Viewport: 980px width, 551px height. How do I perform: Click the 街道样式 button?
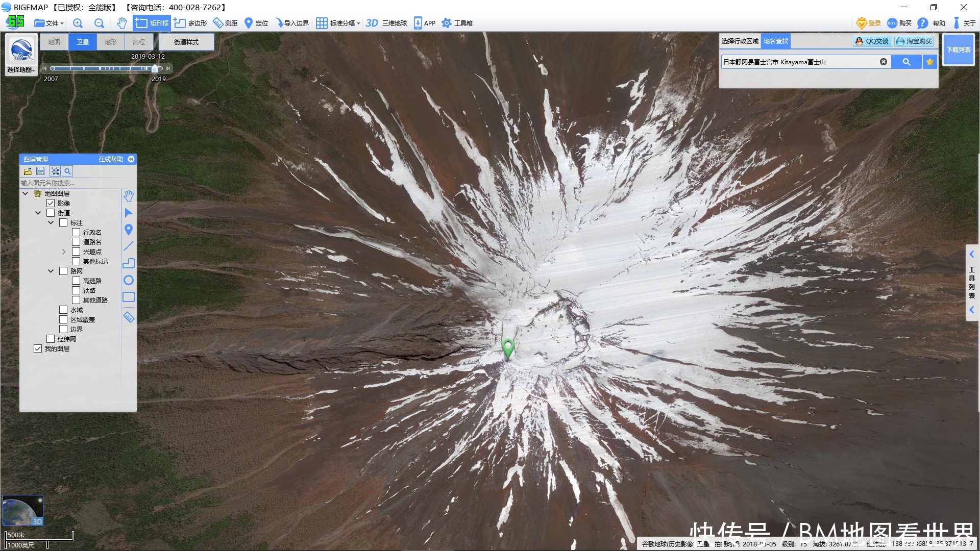click(186, 42)
